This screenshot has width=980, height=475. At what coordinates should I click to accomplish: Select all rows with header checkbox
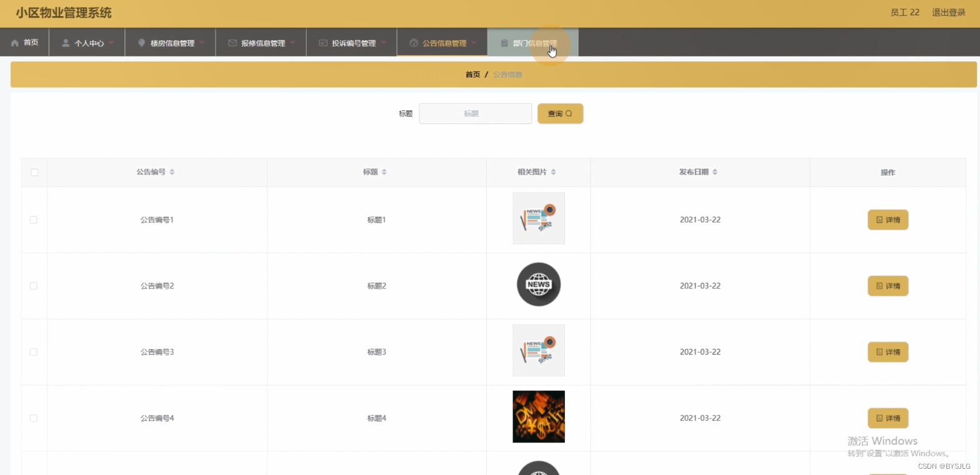tap(34, 172)
